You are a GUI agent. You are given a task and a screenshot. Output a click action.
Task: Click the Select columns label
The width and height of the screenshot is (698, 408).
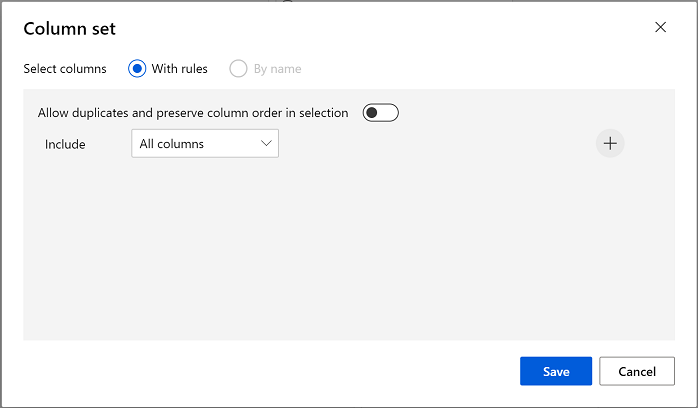coord(65,69)
